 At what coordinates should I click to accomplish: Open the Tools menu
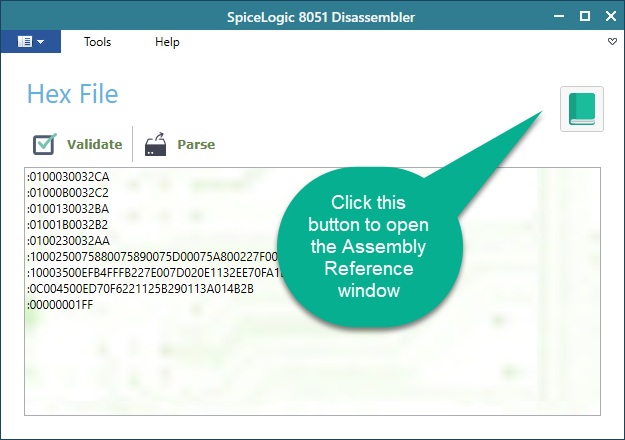(x=97, y=42)
